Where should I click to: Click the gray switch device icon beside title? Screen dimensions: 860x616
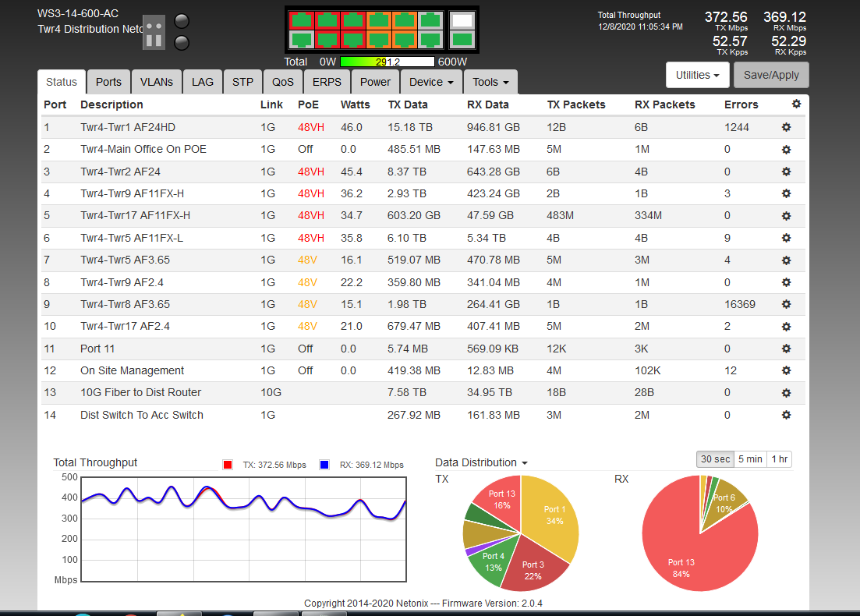click(x=154, y=33)
